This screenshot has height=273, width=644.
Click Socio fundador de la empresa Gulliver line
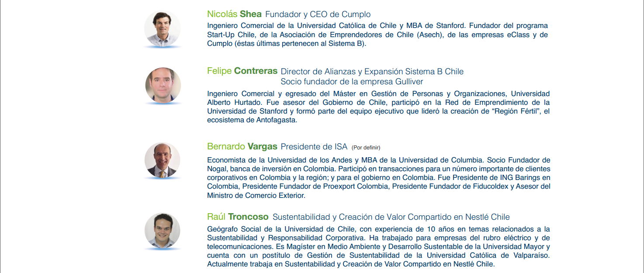[x=352, y=82]
